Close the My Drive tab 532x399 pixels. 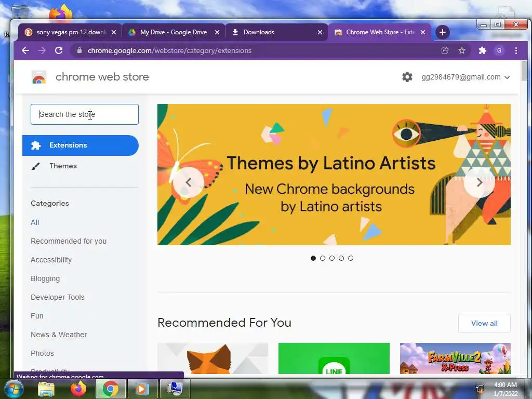pos(217,32)
